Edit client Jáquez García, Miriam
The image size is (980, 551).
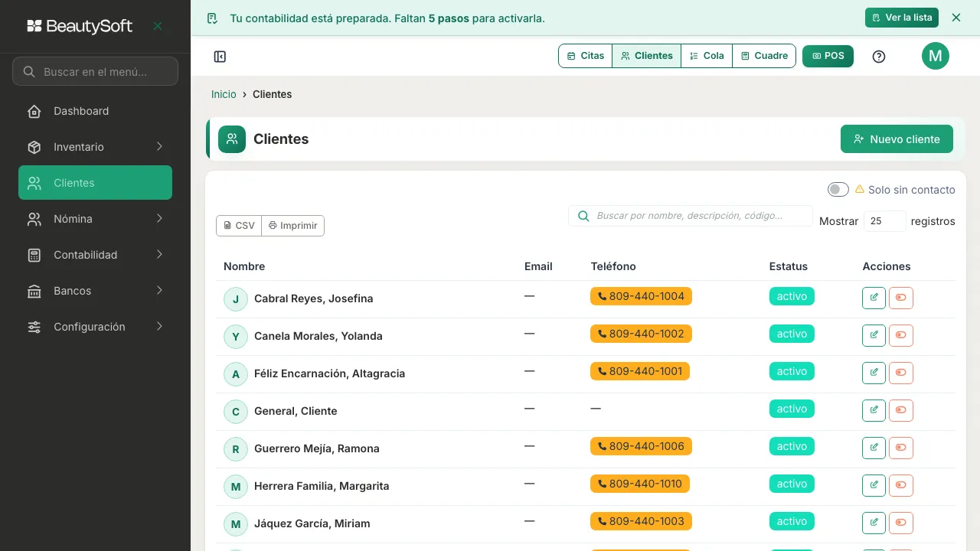pos(874,523)
